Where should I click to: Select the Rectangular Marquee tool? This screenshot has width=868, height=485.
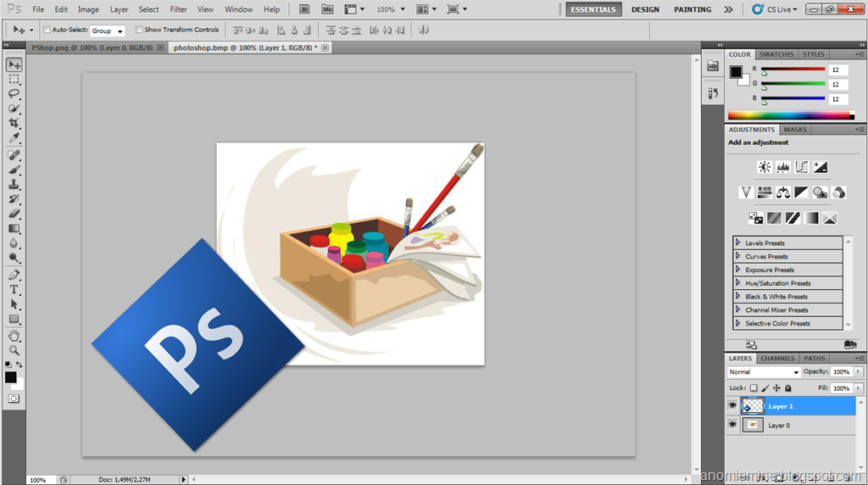[14, 79]
